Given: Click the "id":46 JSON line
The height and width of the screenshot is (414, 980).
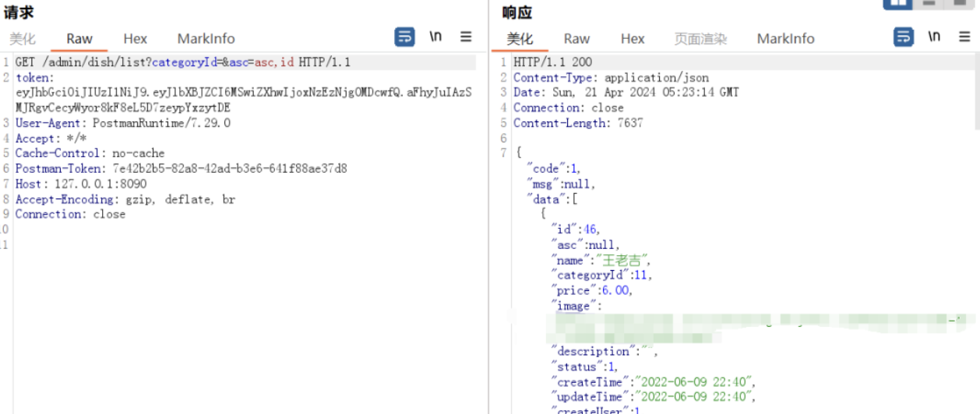Looking at the screenshot, I should pos(576,229).
